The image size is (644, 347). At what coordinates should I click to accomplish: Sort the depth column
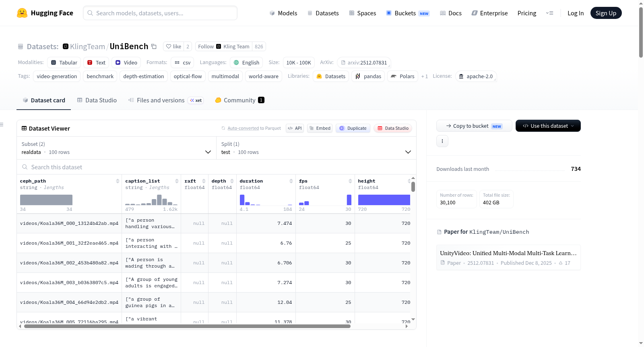(232, 181)
